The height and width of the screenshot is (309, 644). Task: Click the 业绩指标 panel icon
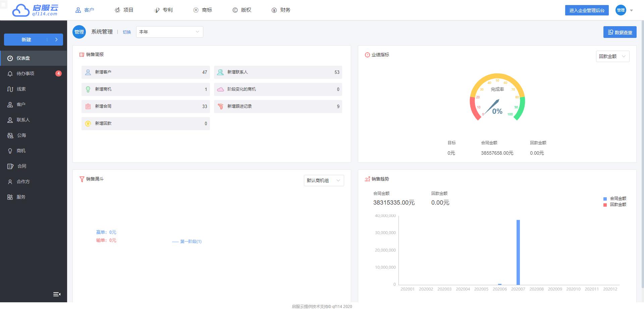coord(367,55)
